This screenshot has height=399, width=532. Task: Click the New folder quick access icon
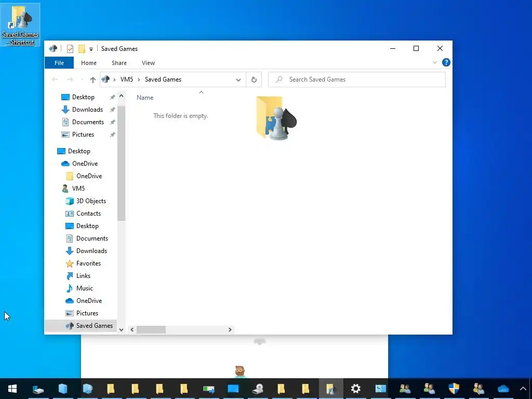coord(82,49)
